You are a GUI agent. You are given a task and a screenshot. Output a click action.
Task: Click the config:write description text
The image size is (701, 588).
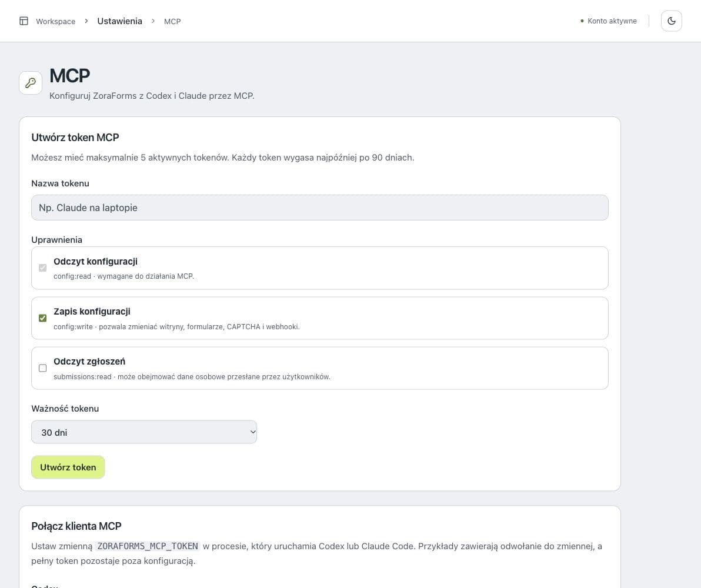point(176,327)
